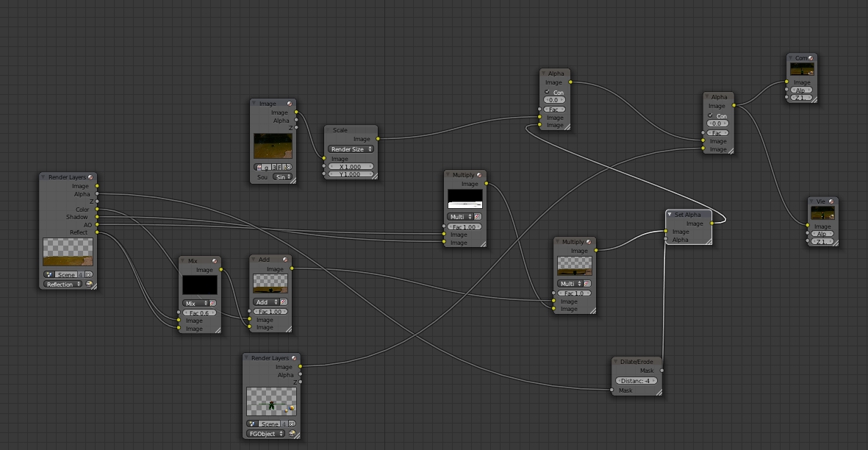Toggle preview sphere on Add node header
Image resolution: width=868 pixels, height=450 pixels.
tap(285, 259)
